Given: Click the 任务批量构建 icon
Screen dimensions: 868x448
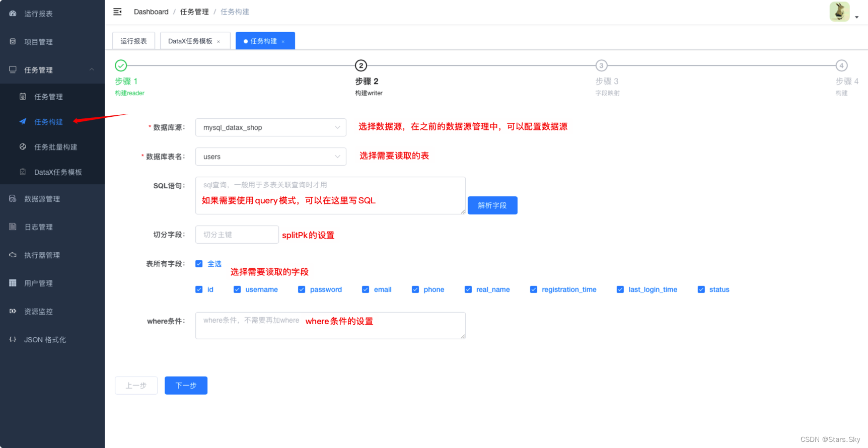Looking at the screenshot, I should pyautogui.click(x=23, y=147).
